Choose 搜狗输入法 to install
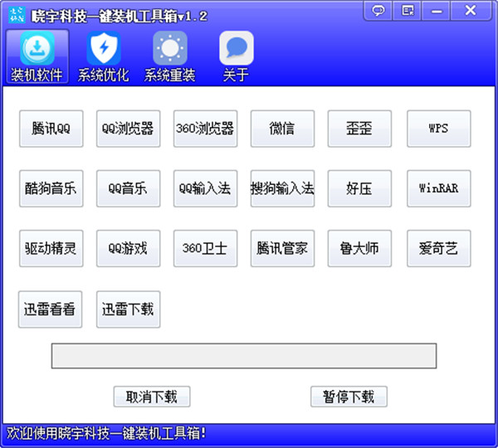The height and width of the screenshot is (448, 498). pos(282,188)
